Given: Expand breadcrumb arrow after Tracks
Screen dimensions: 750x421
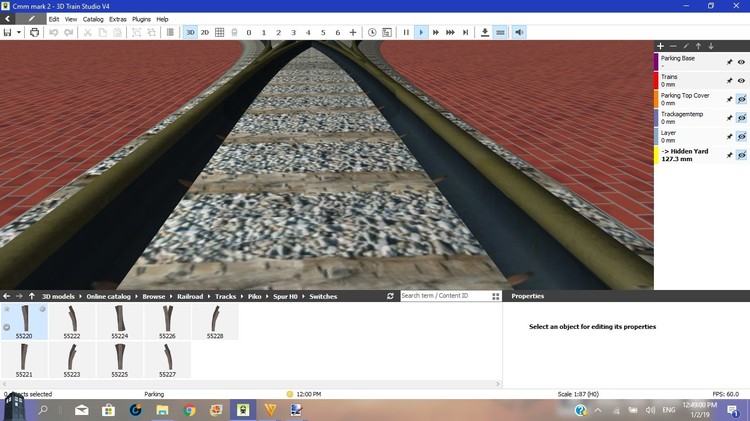Looking at the screenshot, I should coord(242,297).
